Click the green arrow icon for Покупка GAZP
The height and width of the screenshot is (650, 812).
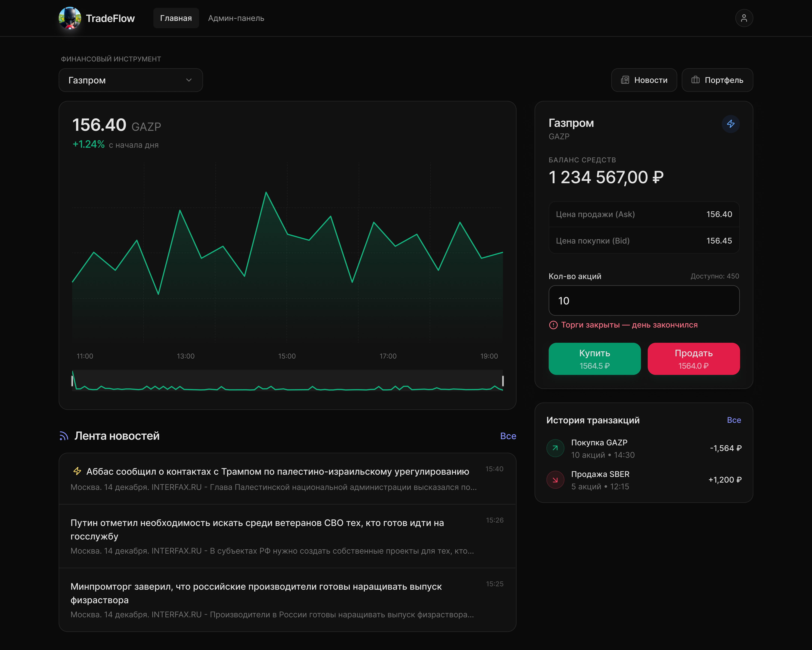pyautogui.click(x=555, y=448)
